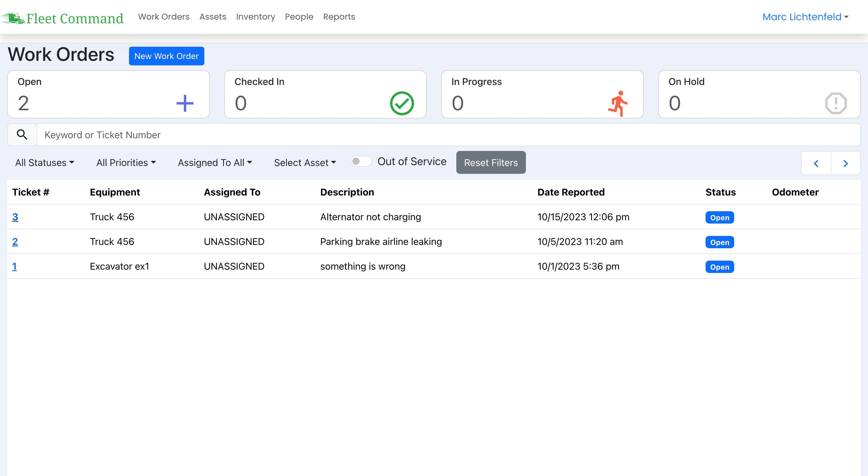868x476 pixels.
Task: Click the Alternator not charging description
Action: [370, 217]
